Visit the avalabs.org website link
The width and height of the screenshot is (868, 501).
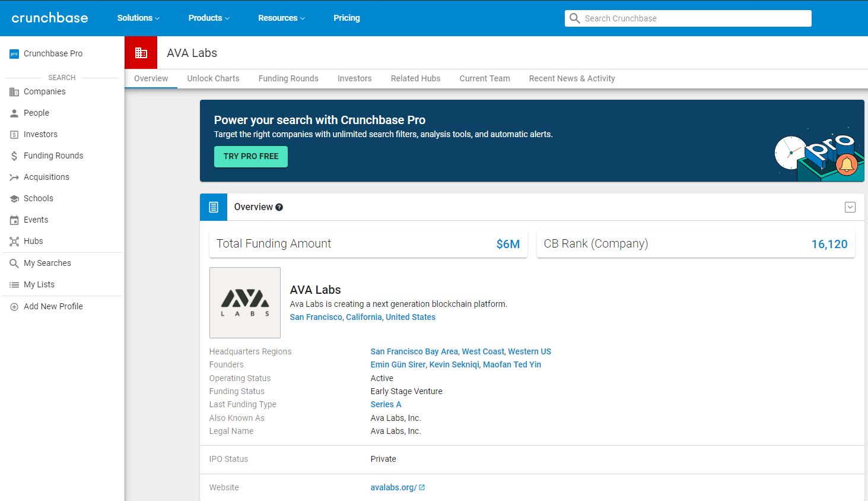tap(393, 487)
